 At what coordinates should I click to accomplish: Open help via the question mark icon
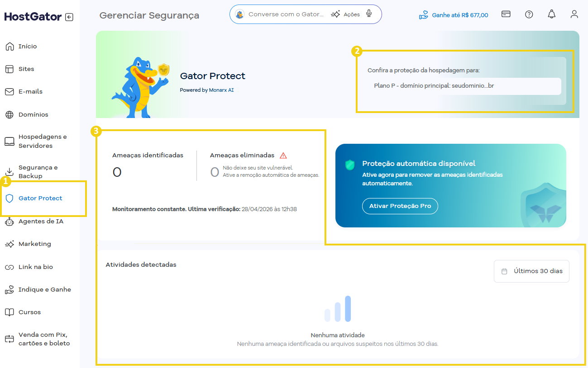tap(529, 14)
